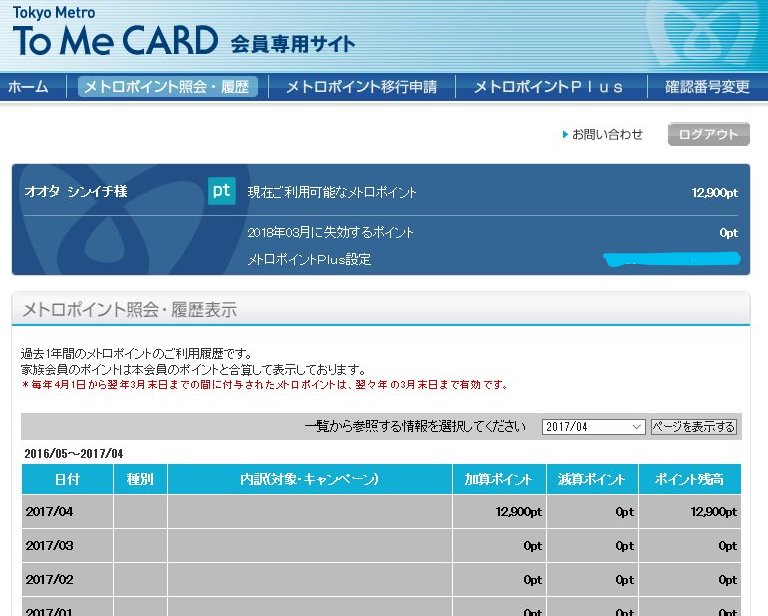
Task: Click 12,900pt balance in 2017/04 row
Action: pyautogui.click(x=714, y=512)
